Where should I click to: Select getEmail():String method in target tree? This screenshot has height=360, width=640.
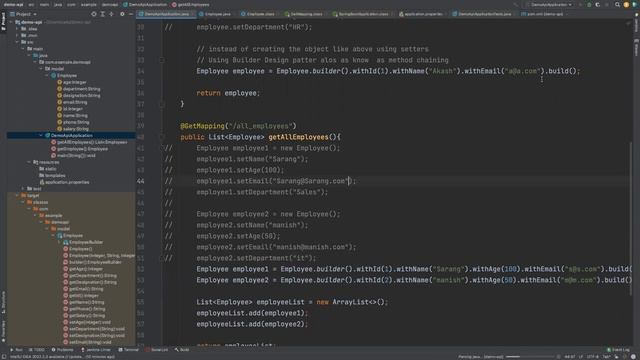[x=83, y=289]
